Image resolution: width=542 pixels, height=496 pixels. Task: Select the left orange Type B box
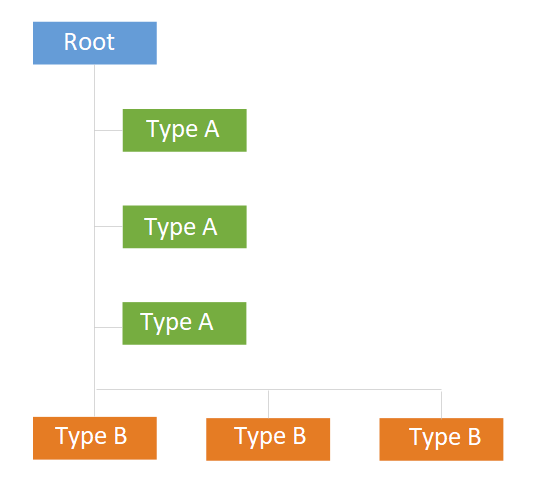click(x=95, y=438)
